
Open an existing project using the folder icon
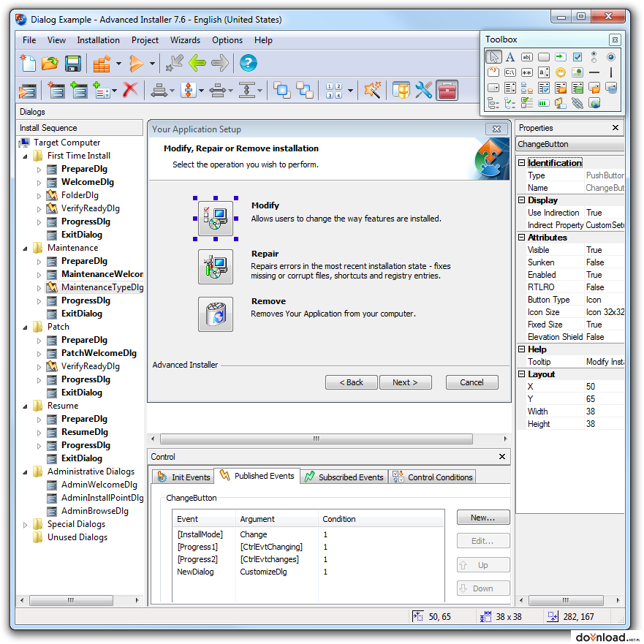click(x=50, y=63)
